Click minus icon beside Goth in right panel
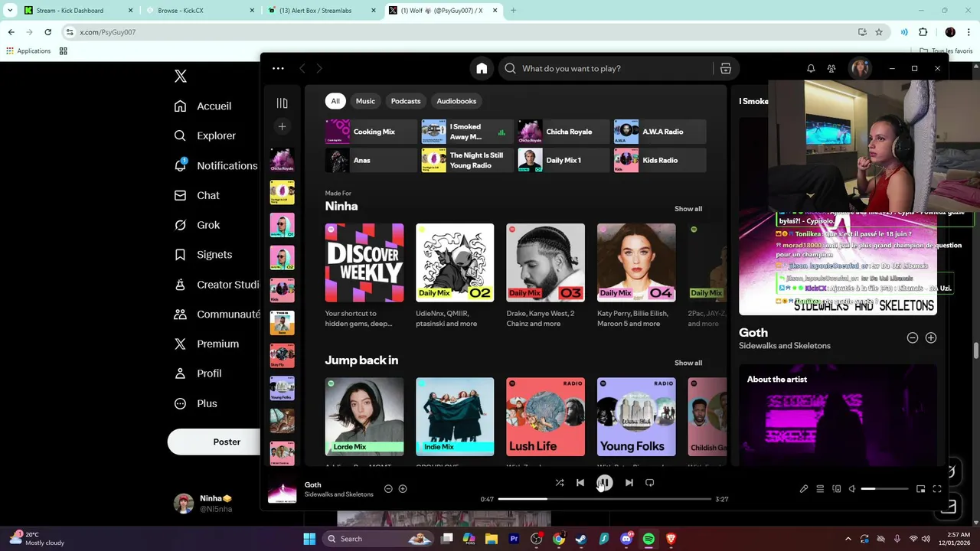 click(913, 337)
